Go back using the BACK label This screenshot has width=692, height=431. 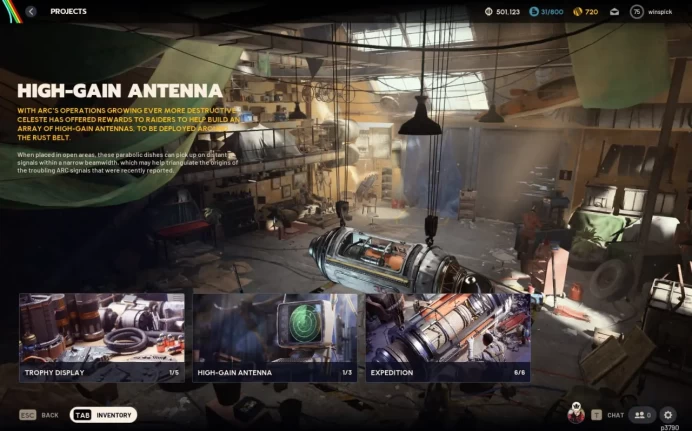(x=50, y=415)
